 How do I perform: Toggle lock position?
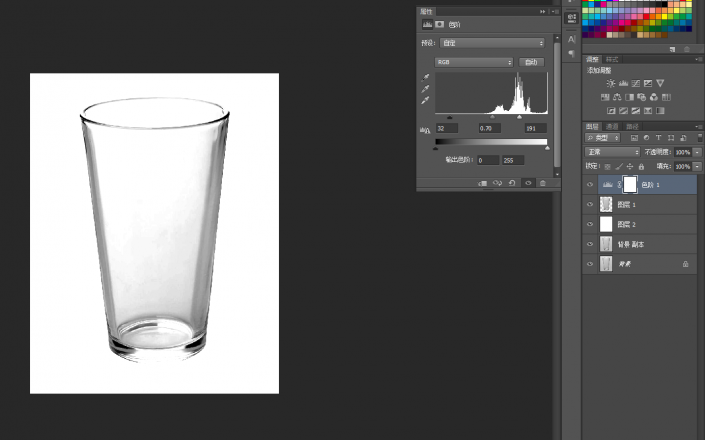tap(630, 166)
